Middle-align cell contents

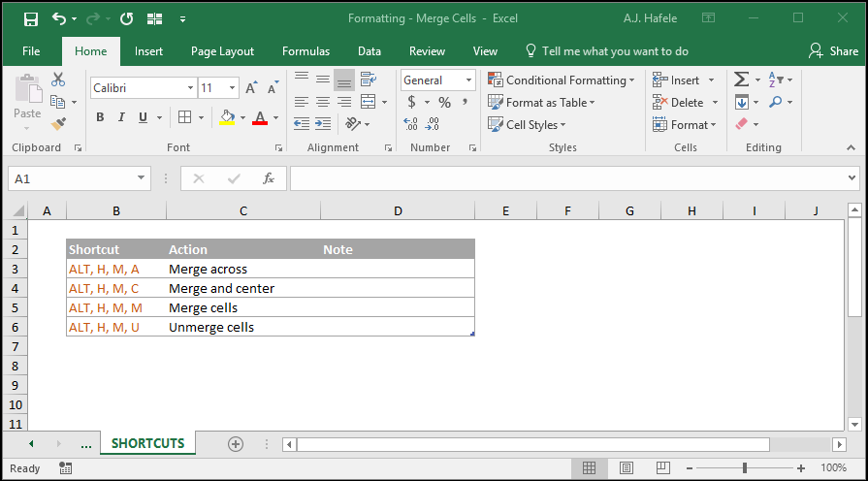click(x=323, y=80)
